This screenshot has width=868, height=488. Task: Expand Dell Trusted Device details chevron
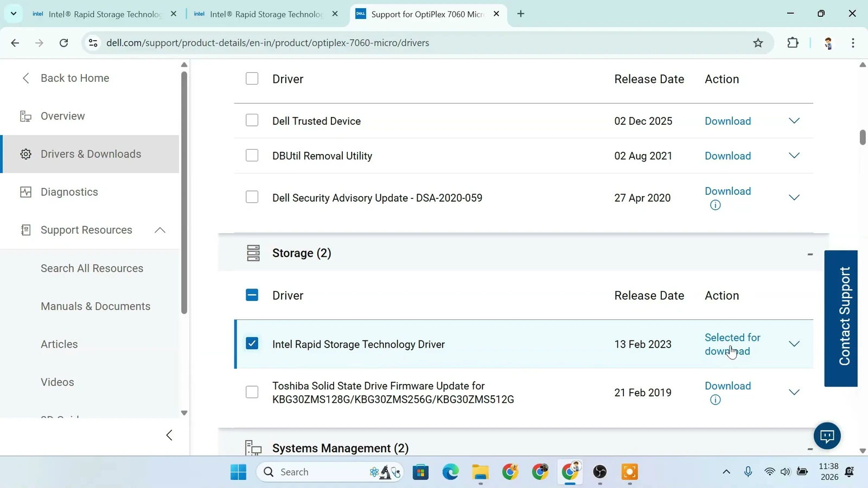coord(794,121)
